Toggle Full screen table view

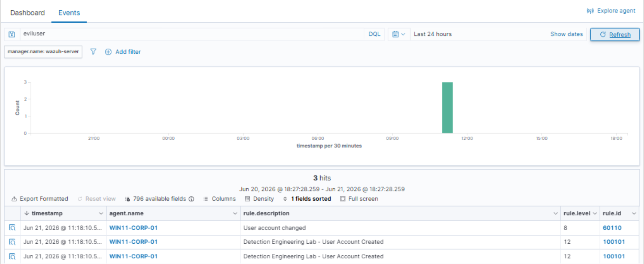[x=359, y=199]
